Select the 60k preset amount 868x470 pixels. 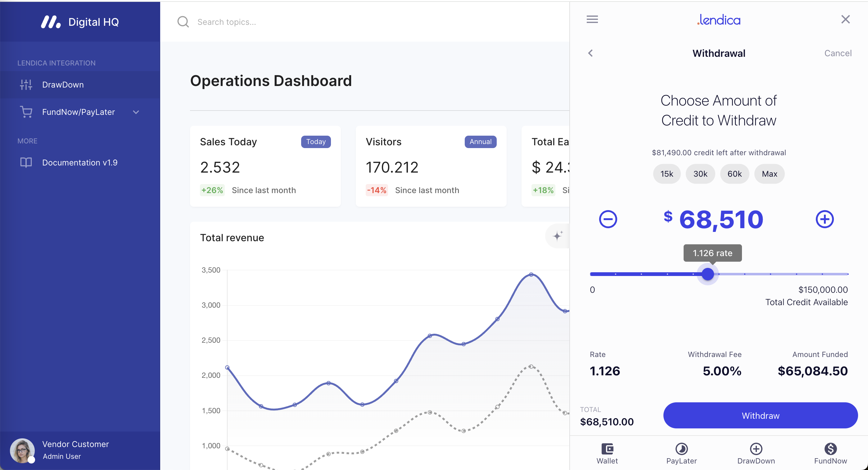tap(735, 174)
